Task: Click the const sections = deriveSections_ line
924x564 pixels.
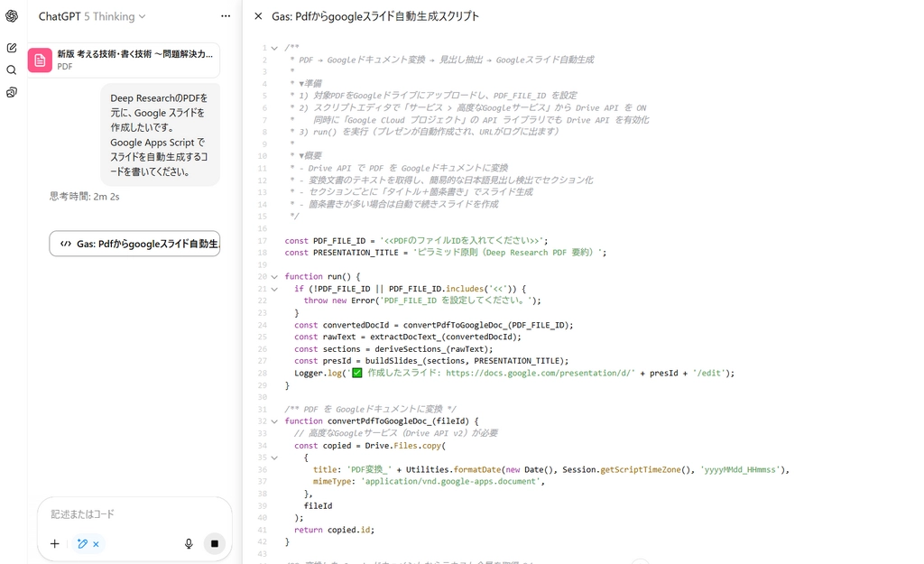Action: click(x=393, y=349)
